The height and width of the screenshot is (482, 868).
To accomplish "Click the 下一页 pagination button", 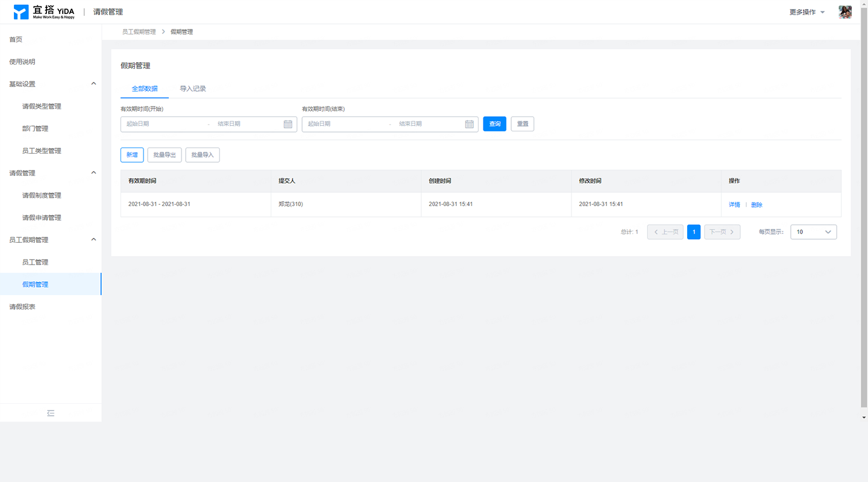I will [x=722, y=232].
